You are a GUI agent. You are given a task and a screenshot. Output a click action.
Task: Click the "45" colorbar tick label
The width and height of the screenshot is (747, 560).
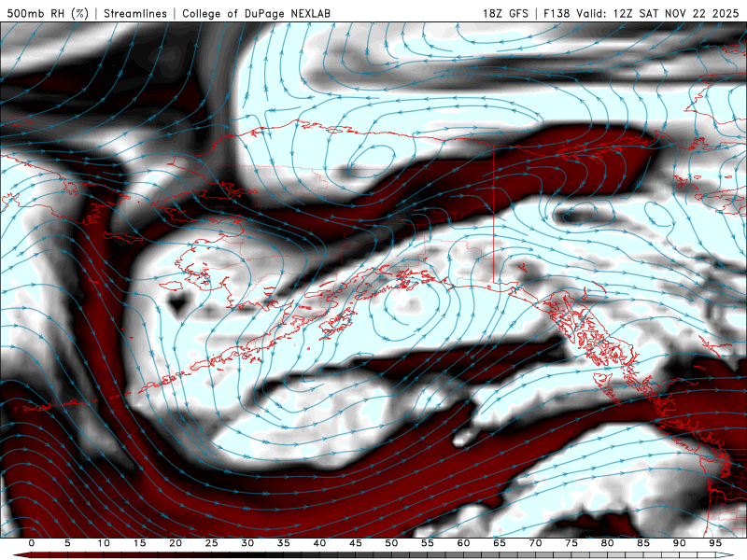tap(356, 543)
